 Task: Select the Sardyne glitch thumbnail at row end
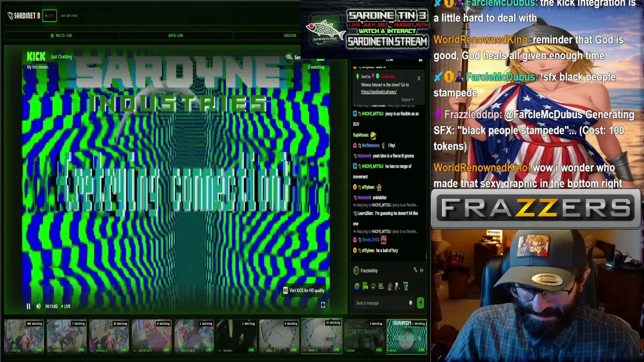407,336
